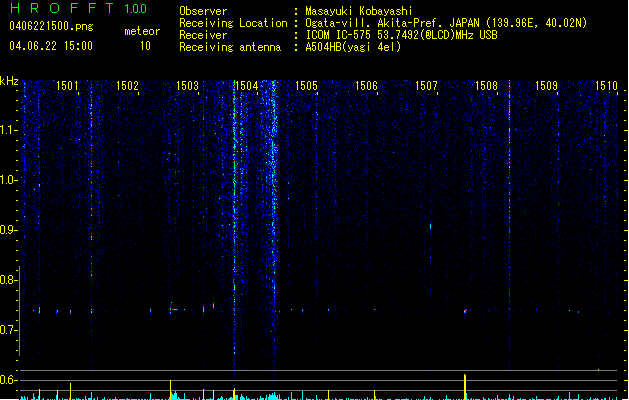Click the 0.6 kHz axis label
The height and width of the screenshot is (400, 629).
pyautogui.click(x=8, y=380)
